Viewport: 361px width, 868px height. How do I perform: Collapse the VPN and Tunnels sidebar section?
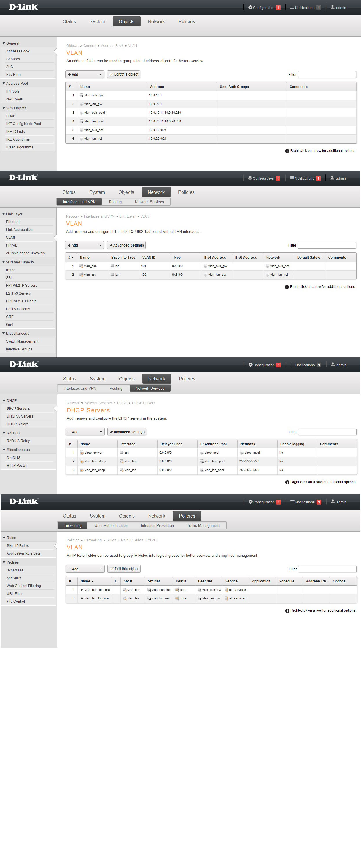(3, 262)
